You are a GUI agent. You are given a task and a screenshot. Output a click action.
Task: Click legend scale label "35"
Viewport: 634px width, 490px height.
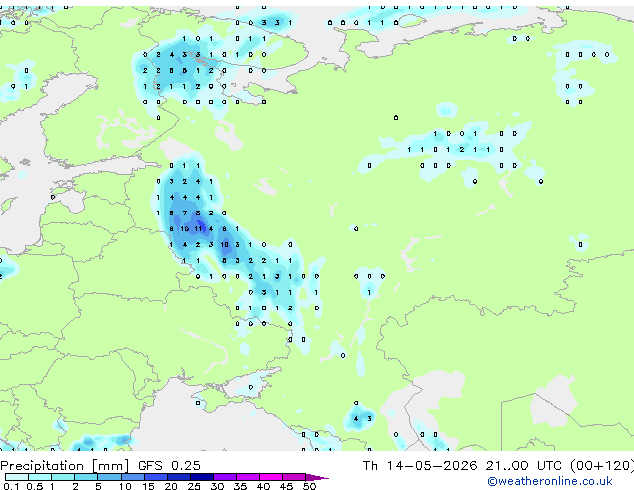pos(240,486)
